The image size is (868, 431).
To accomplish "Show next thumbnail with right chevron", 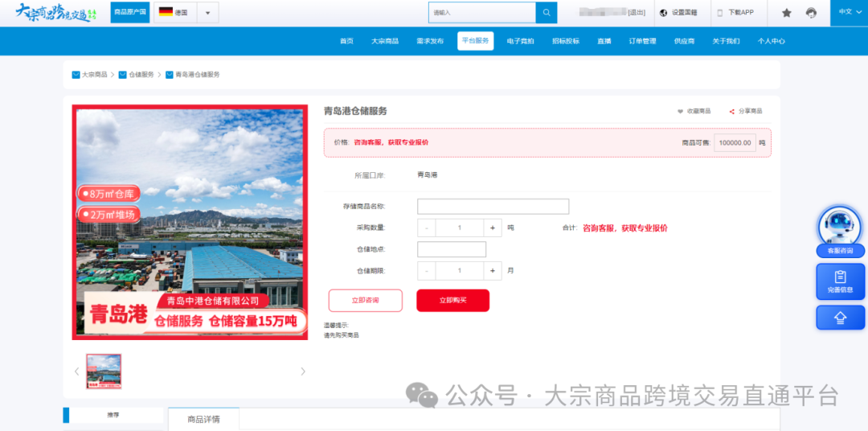I will [x=303, y=371].
